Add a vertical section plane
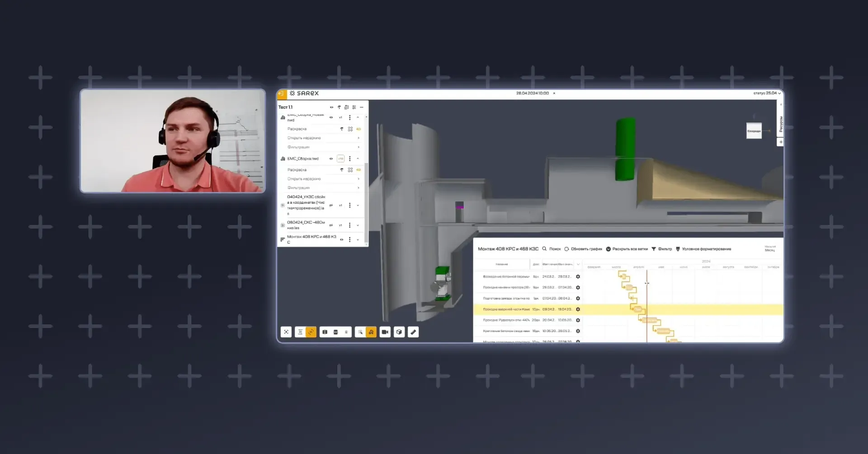Image resolution: width=868 pixels, height=454 pixels. [325, 332]
